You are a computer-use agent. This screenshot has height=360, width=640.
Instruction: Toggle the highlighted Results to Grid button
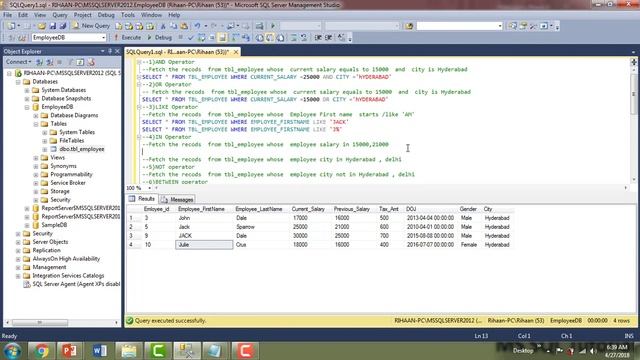tap(270, 38)
